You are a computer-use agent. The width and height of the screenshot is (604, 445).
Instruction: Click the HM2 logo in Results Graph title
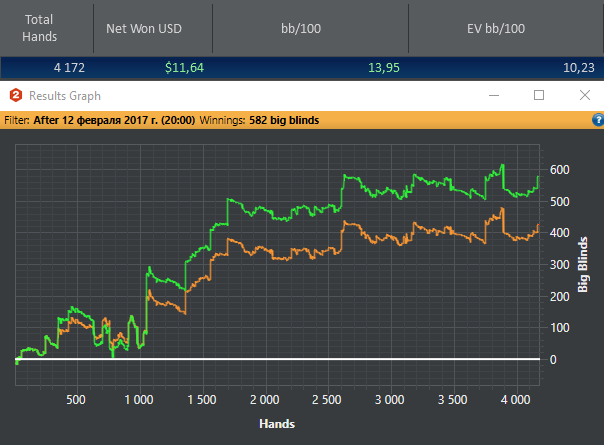[x=16, y=95]
